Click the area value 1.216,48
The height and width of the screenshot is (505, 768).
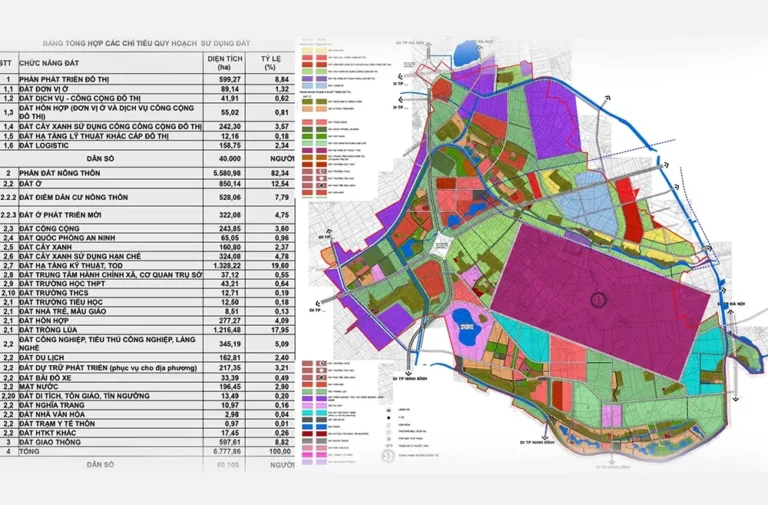227,330
